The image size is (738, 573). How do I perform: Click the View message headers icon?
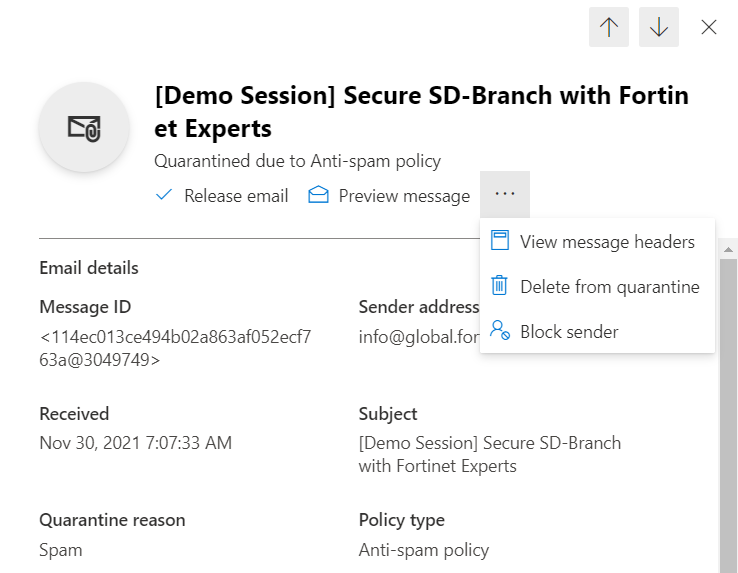point(500,241)
